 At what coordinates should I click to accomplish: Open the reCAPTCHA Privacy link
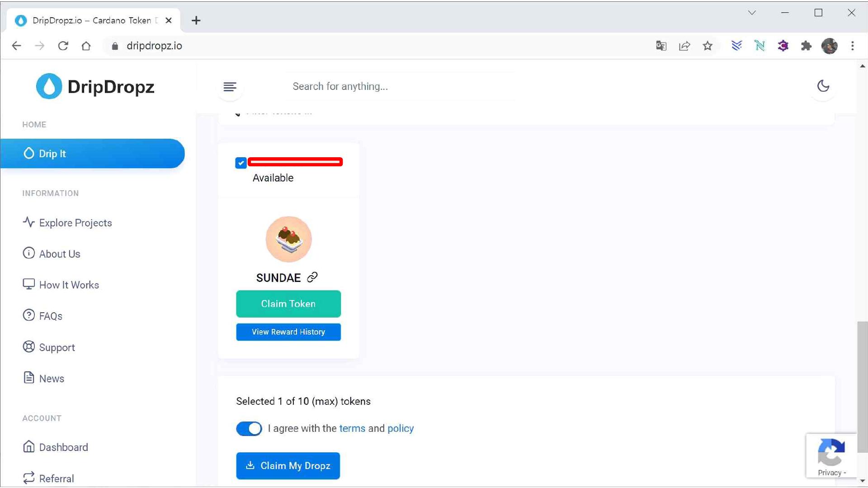[x=830, y=473]
